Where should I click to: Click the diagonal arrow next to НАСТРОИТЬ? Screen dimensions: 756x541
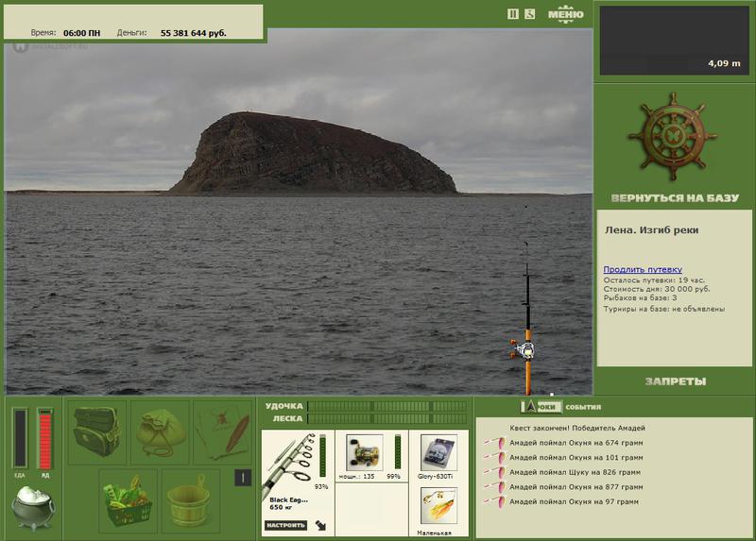coord(320,525)
